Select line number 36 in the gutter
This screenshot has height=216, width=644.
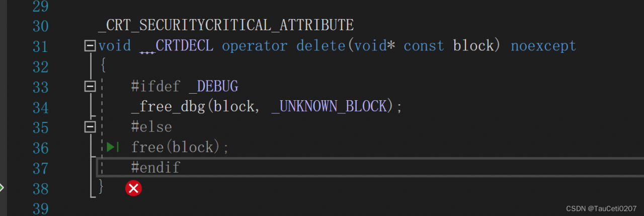tap(40, 148)
